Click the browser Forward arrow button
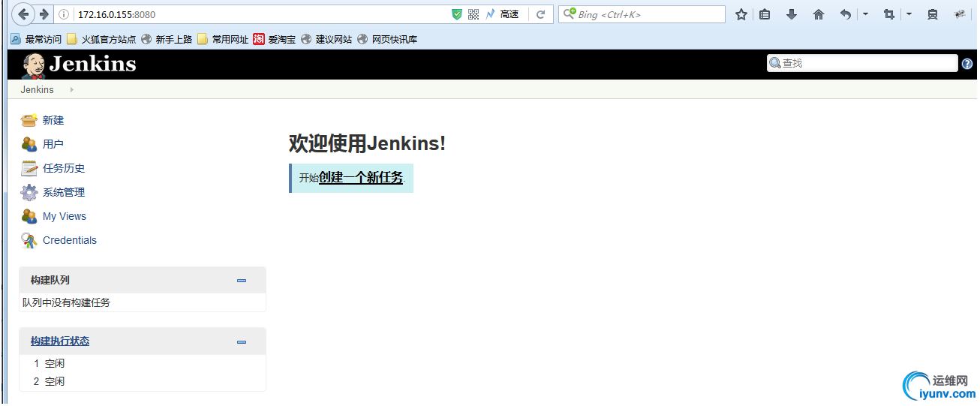Screen dimensions: 980x406 [x=44, y=14]
